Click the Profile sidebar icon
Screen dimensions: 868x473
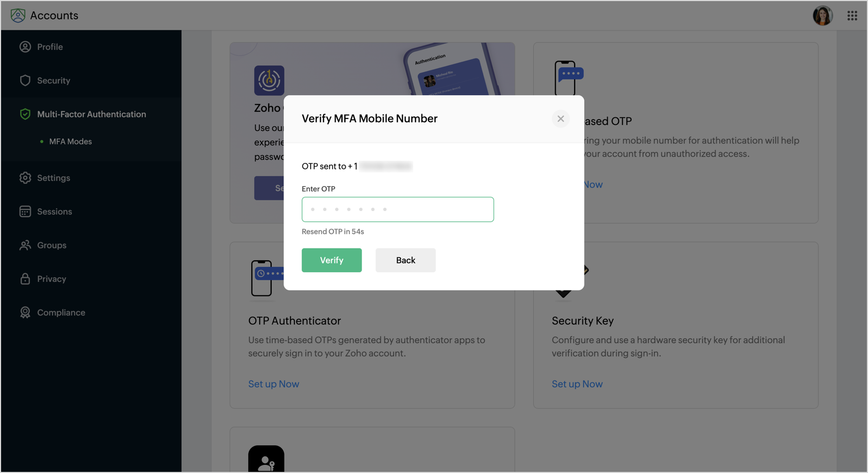click(25, 47)
